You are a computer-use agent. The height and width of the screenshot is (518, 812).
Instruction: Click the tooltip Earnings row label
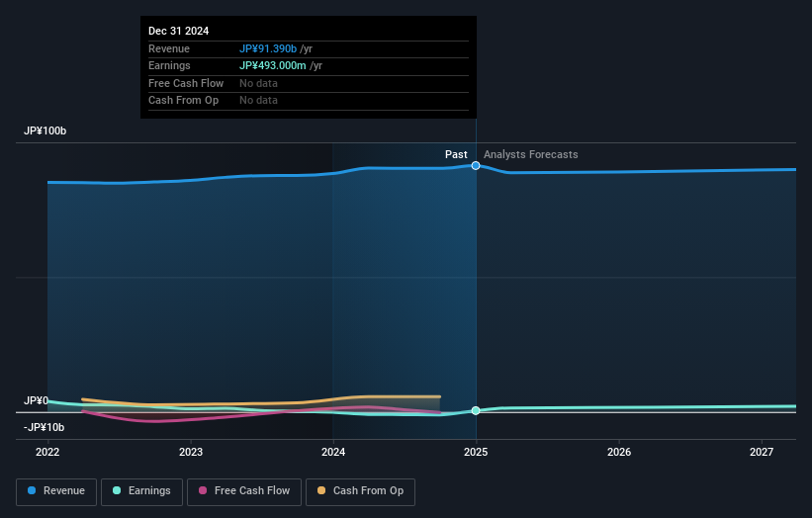click(x=169, y=65)
